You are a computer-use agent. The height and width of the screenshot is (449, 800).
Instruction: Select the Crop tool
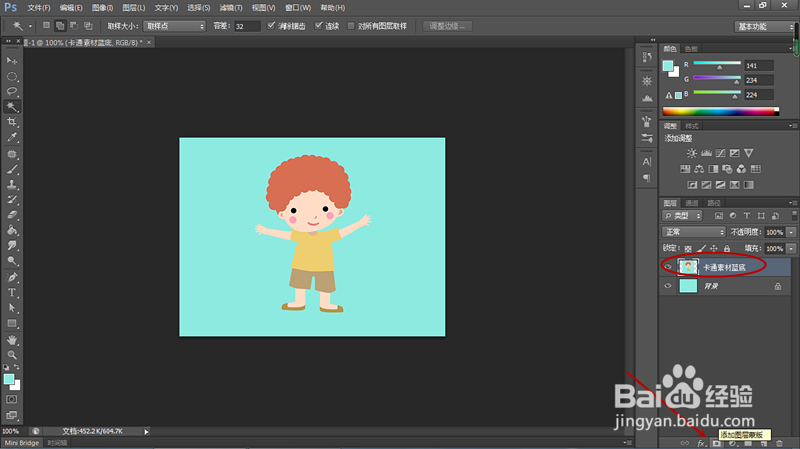pyautogui.click(x=12, y=122)
